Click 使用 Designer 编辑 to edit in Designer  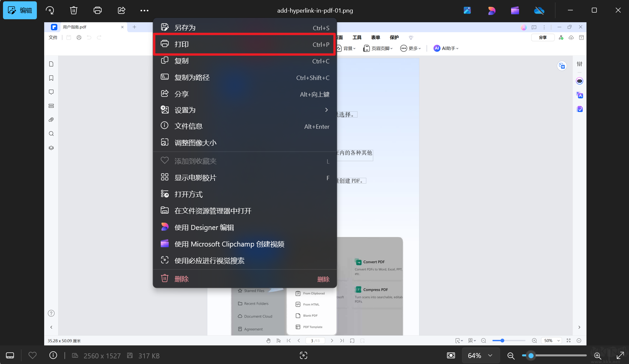(205, 227)
